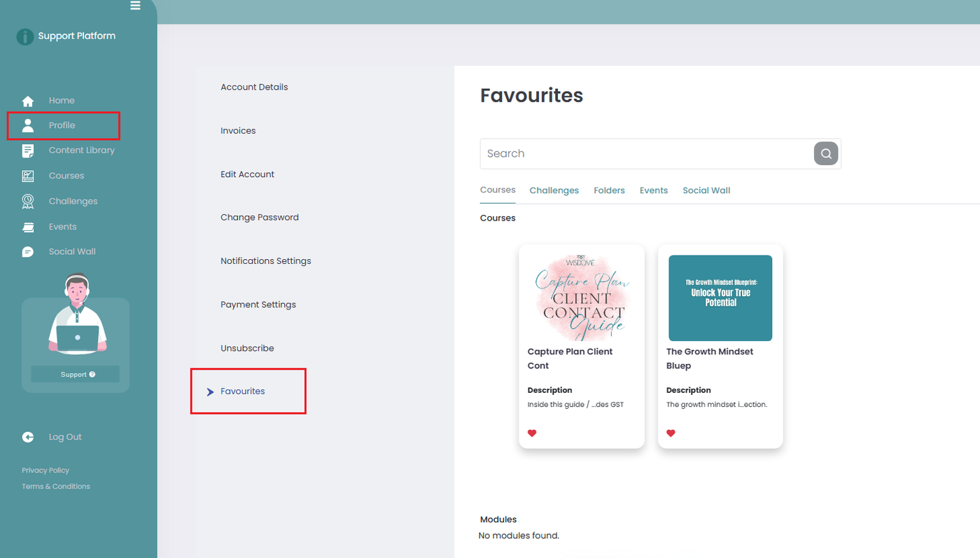
Task: Click the Social Wall chat bubble icon
Action: (x=28, y=252)
